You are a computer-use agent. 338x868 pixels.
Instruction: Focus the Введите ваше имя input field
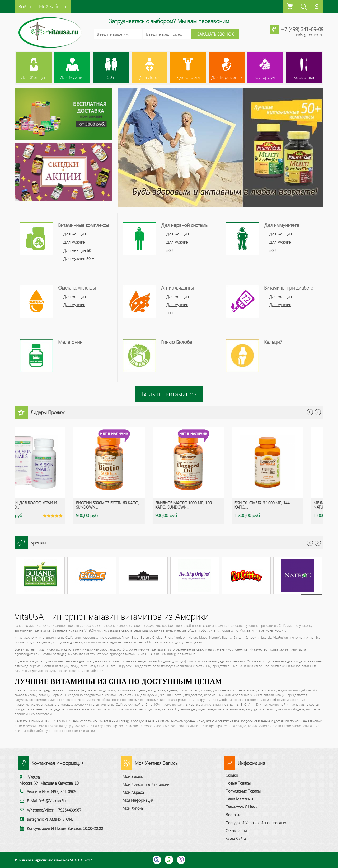(118, 34)
